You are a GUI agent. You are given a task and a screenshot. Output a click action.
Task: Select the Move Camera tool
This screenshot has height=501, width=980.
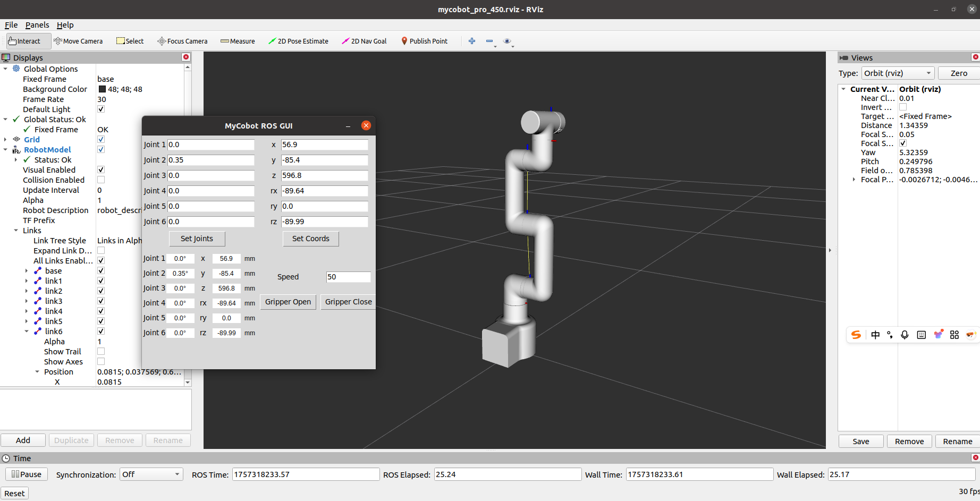pyautogui.click(x=78, y=41)
